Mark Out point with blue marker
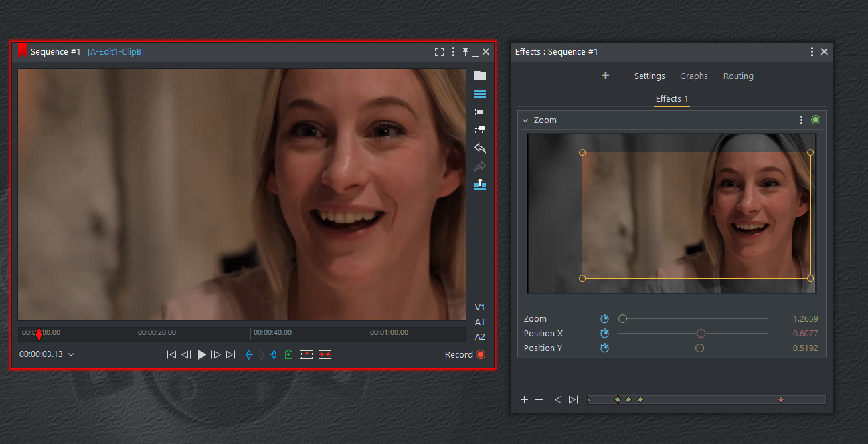 [x=273, y=355]
